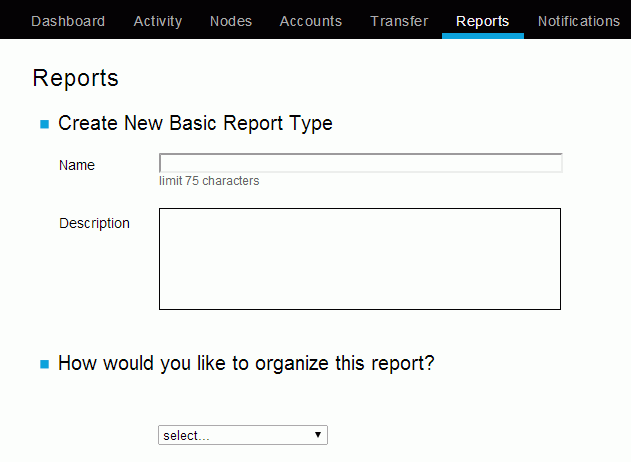The image size is (631, 462).
Task: Open the Dashboard tab
Action: tap(68, 21)
